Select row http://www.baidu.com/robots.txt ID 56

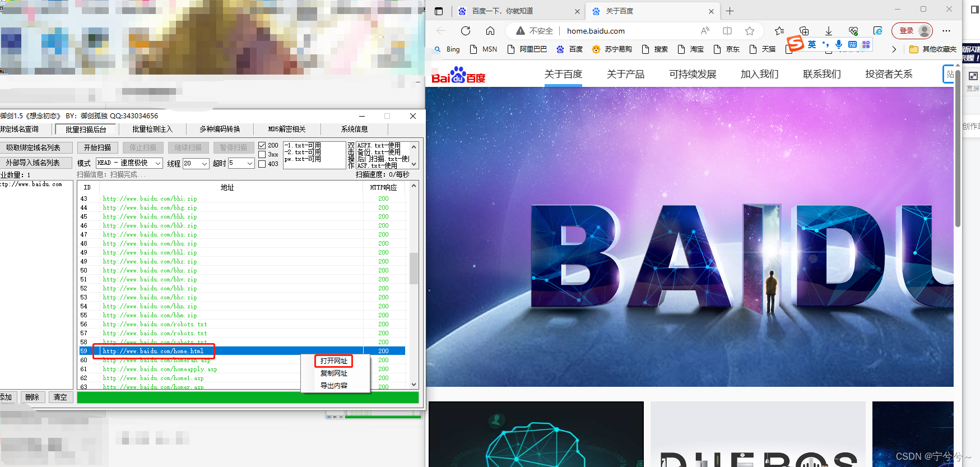point(242,324)
